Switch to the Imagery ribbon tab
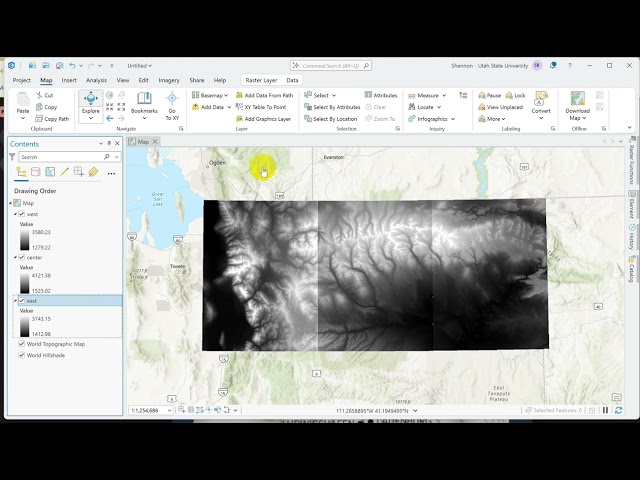The width and height of the screenshot is (640, 480). pos(169,80)
